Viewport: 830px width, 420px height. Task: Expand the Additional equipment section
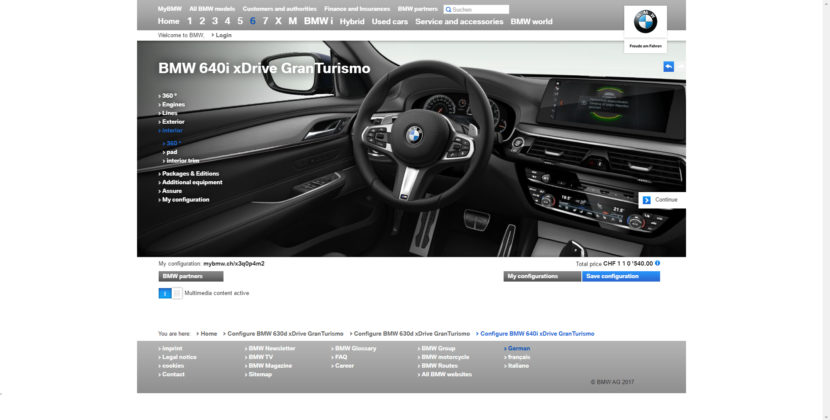(191, 182)
